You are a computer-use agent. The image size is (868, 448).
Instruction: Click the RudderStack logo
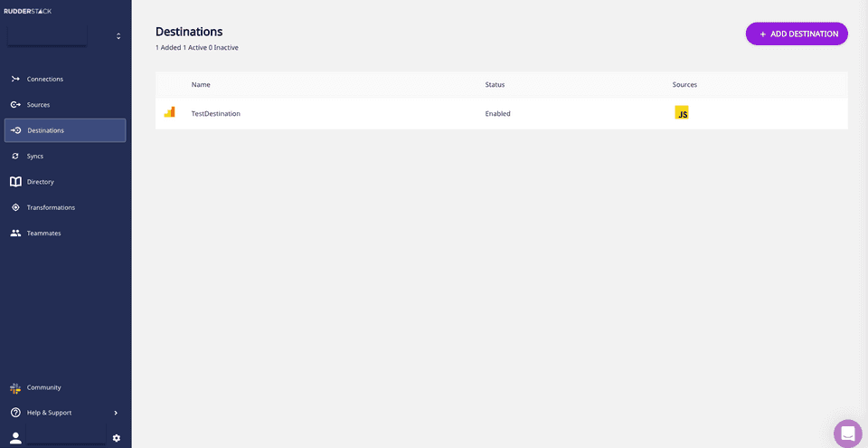(x=28, y=11)
